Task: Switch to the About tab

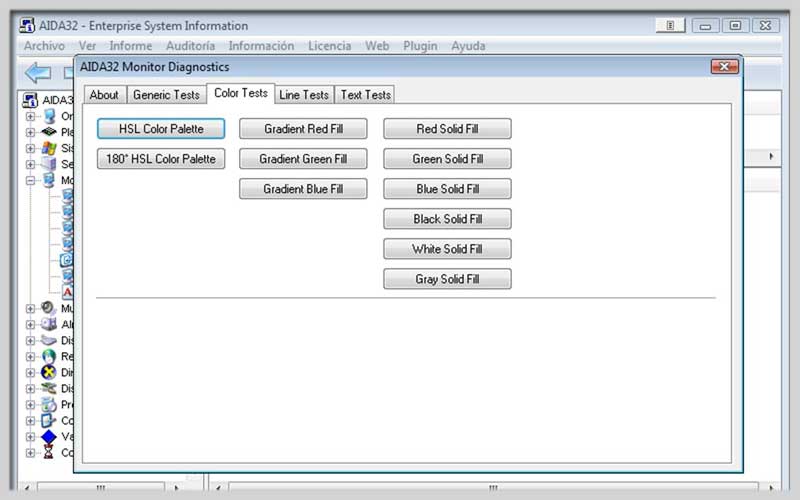Action: pyautogui.click(x=104, y=95)
